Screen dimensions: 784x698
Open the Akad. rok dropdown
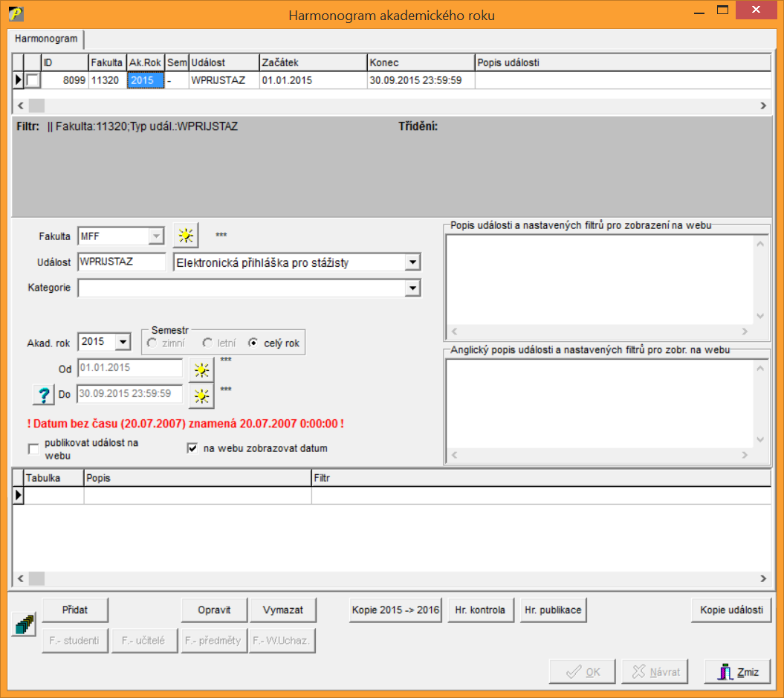123,342
